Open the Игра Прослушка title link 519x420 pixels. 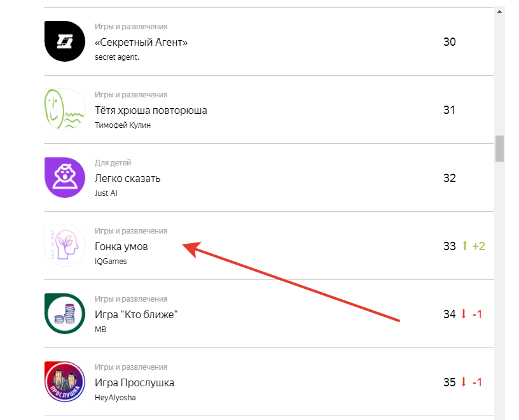pos(134,382)
